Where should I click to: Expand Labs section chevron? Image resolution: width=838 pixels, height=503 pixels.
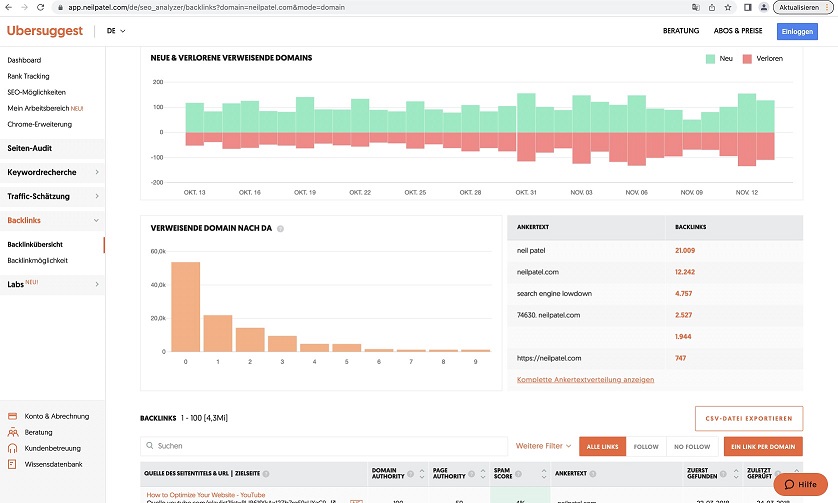point(97,284)
